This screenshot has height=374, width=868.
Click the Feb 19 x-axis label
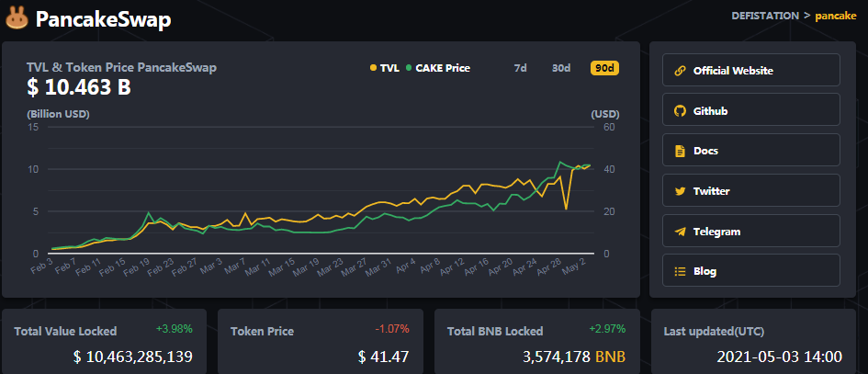(137, 267)
